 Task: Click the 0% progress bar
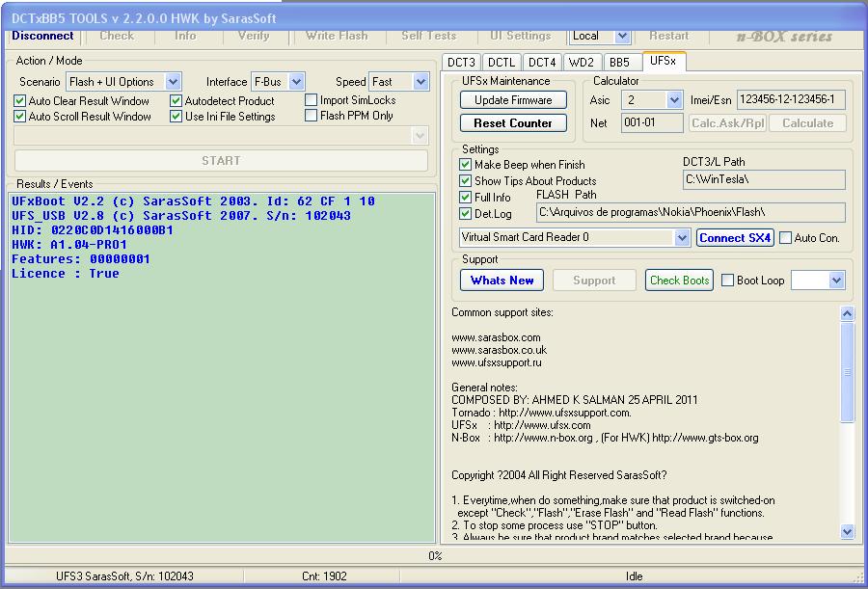click(x=434, y=555)
